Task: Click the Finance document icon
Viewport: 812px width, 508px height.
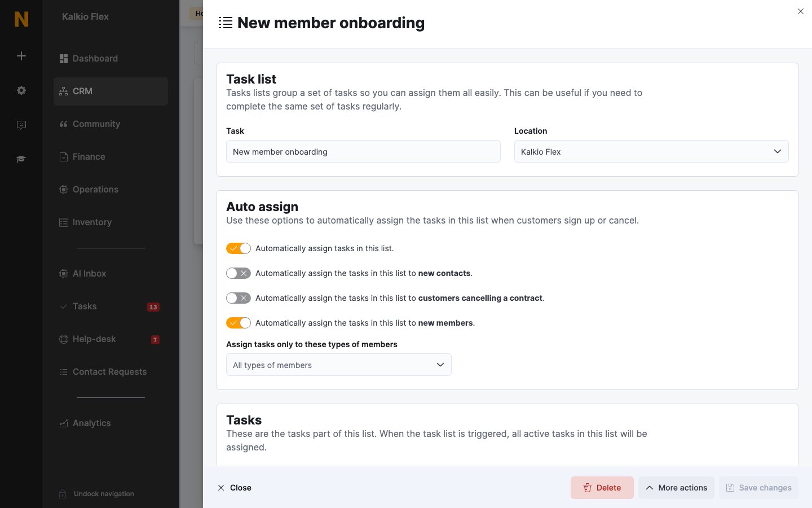Action: coord(64,157)
